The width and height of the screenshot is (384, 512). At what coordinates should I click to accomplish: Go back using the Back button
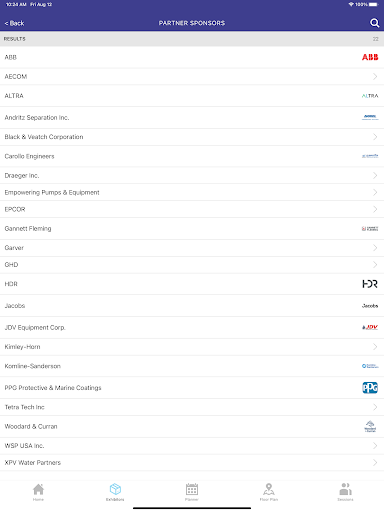click(x=14, y=23)
